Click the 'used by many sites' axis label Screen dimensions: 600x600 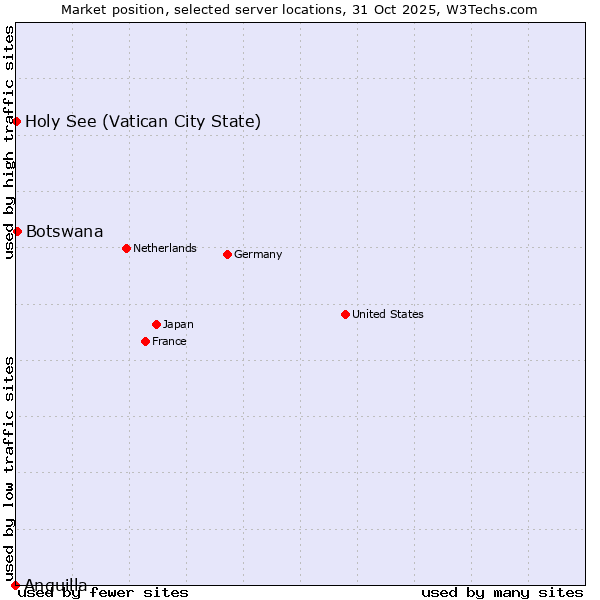(x=502, y=592)
